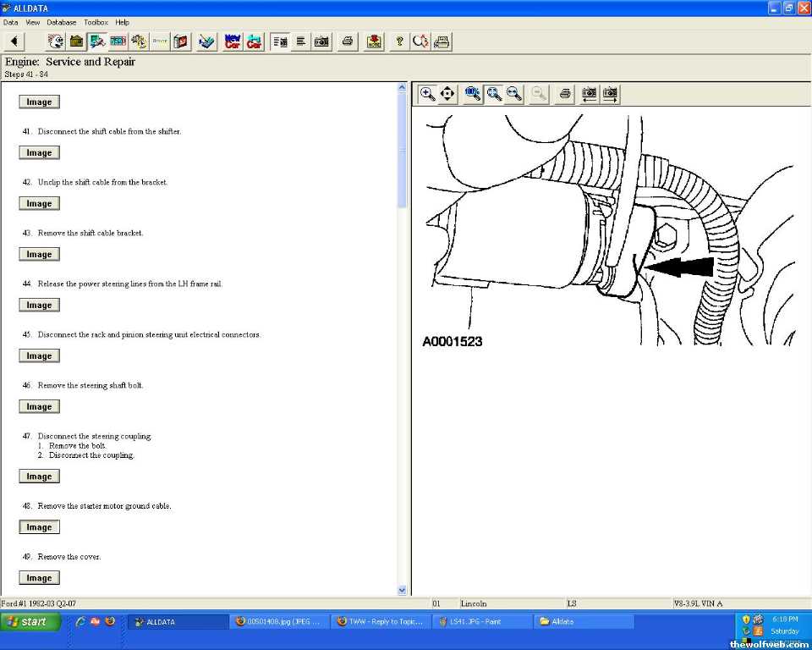Image resolution: width=812 pixels, height=650 pixels.
Task: Click the fit-to-window magnifier icon
Action: [494, 94]
